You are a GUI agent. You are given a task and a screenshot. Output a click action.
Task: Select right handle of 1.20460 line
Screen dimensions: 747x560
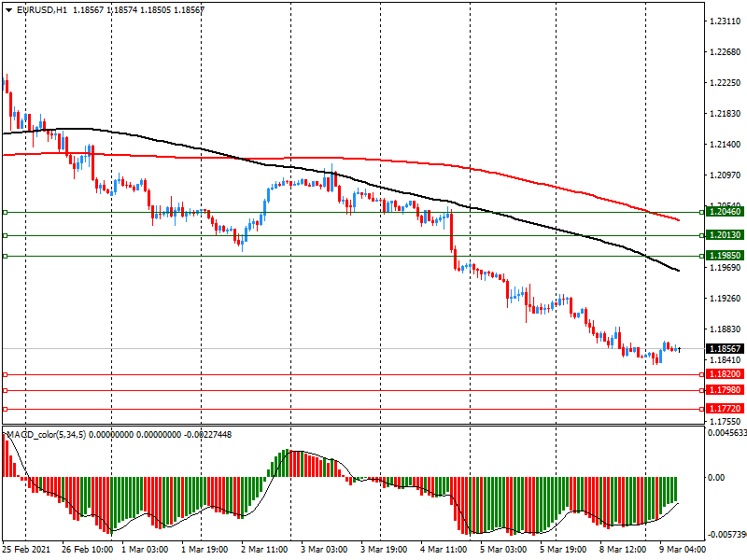point(702,212)
